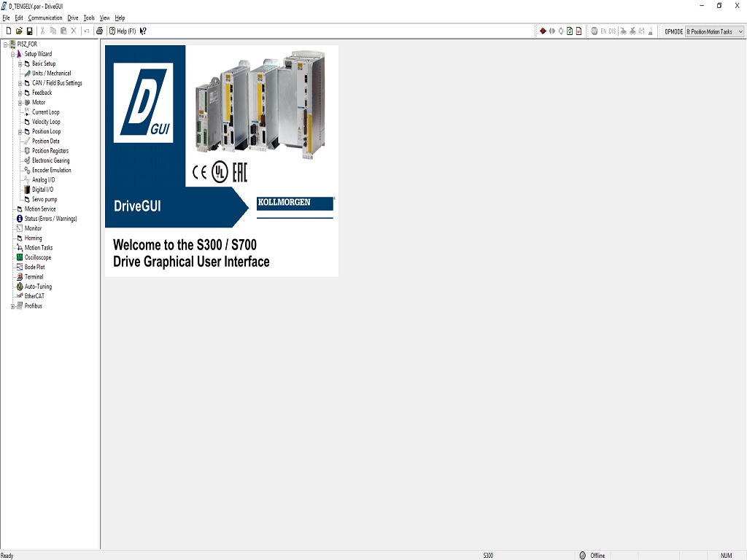Click the green-arrows document icon in the drive toolbar
This screenshot has width=747, height=560.
click(570, 31)
